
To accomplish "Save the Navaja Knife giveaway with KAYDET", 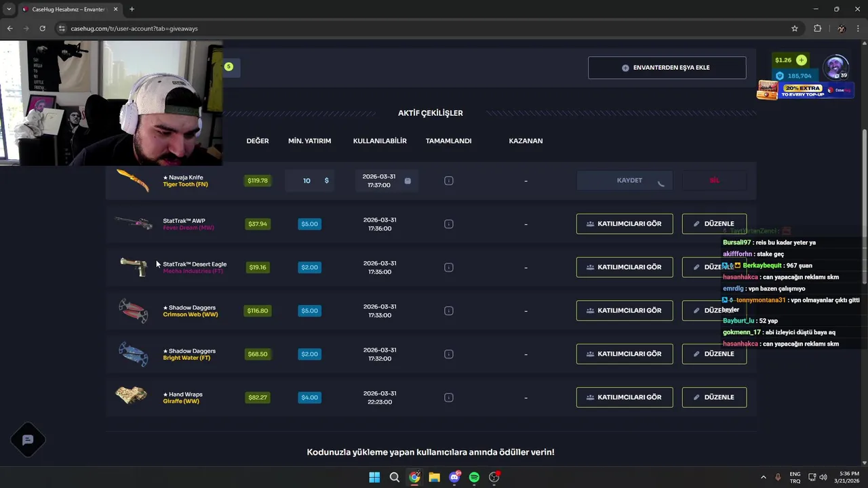I will tap(625, 181).
